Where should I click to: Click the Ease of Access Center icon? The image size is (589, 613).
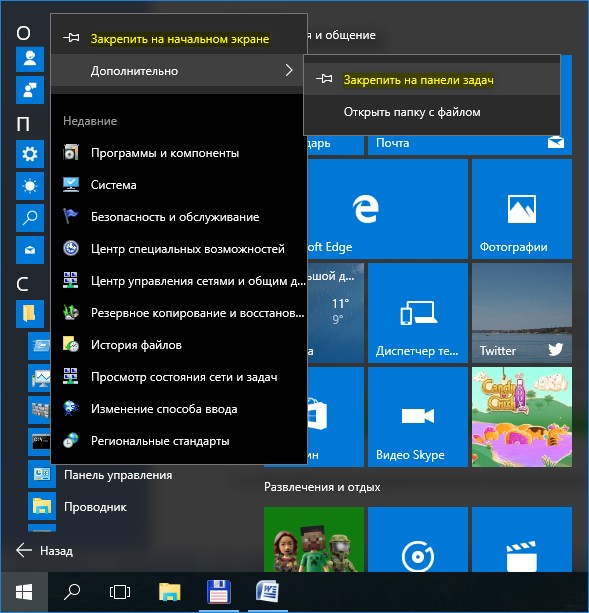click(71, 249)
